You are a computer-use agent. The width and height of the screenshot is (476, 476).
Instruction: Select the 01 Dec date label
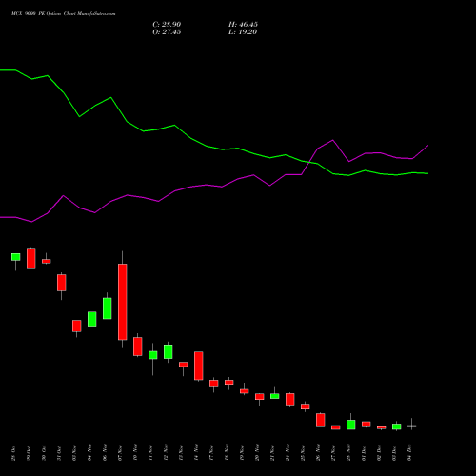[364, 453]
